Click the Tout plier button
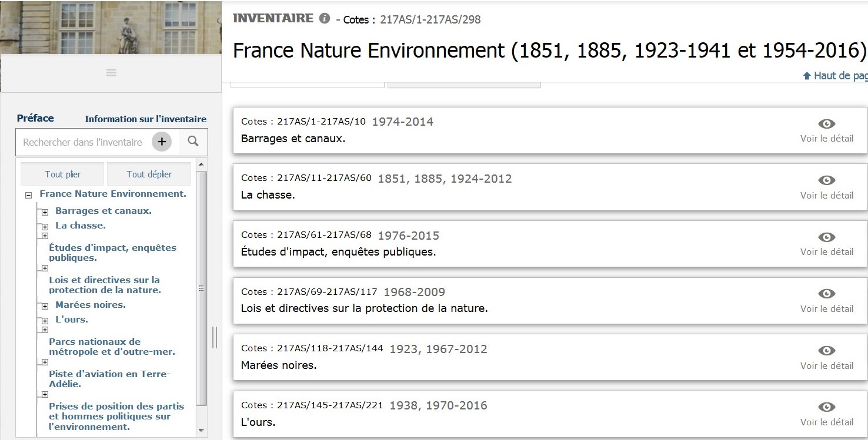Viewport: 868px width, 440px height. (62, 174)
